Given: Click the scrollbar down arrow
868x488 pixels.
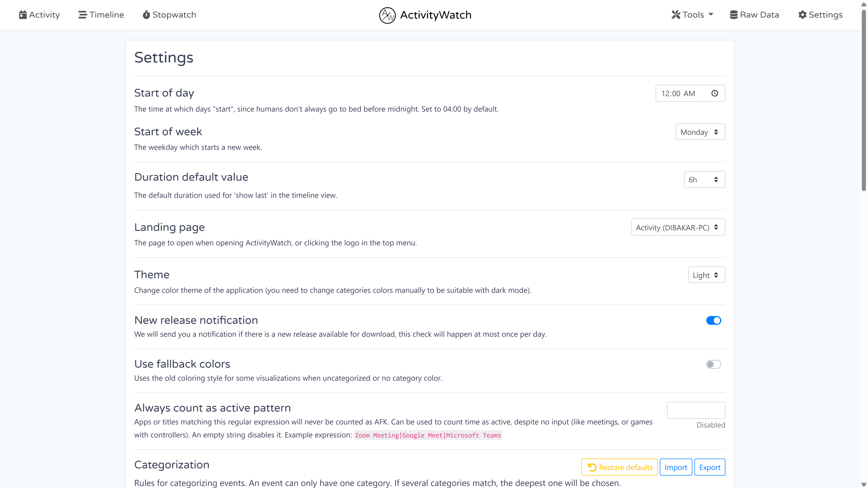Looking at the screenshot, I should (864, 484).
